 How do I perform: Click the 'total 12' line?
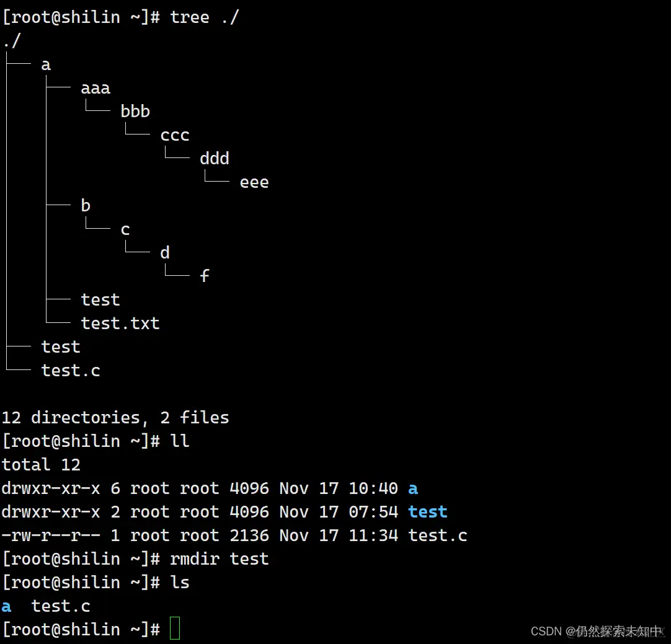(x=41, y=464)
